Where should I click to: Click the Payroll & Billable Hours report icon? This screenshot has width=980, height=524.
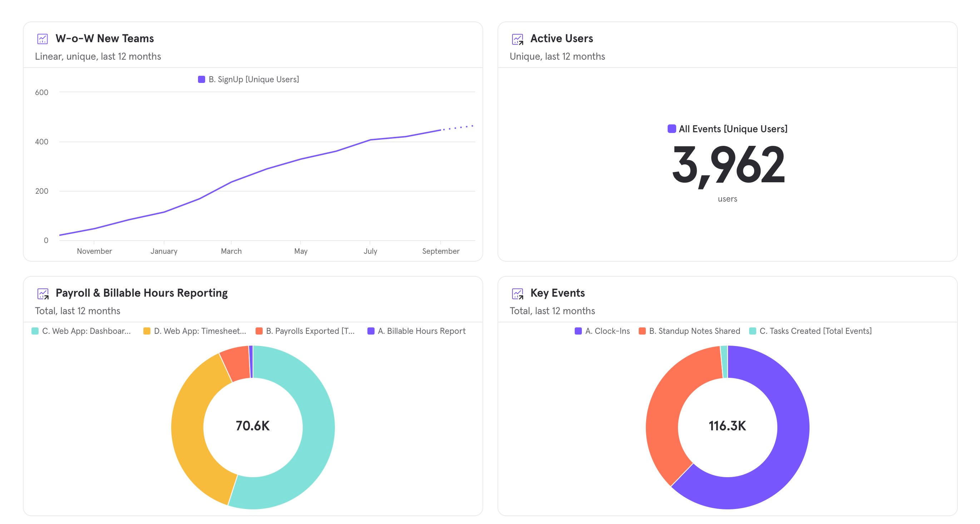click(x=43, y=293)
